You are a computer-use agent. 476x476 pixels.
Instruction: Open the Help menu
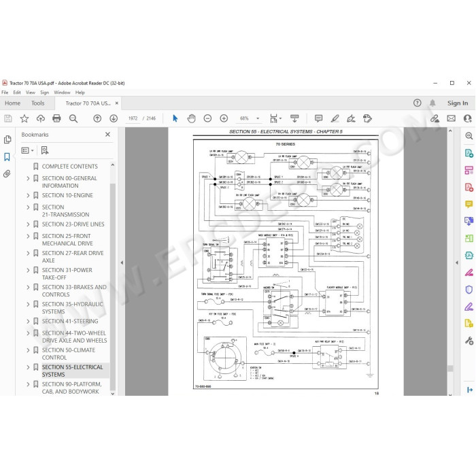pos(80,92)
